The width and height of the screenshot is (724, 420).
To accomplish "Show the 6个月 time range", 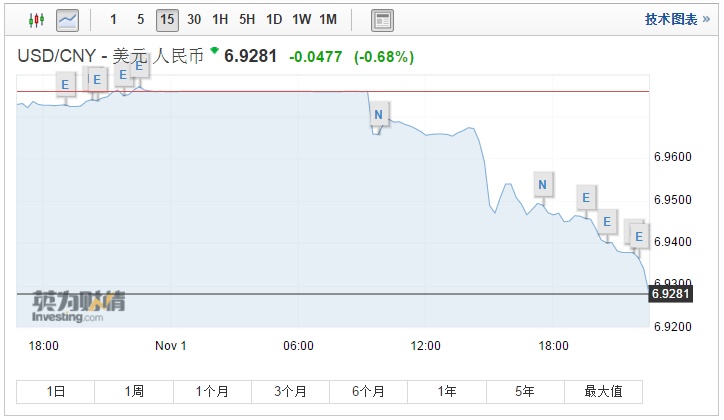I will pyautogui.click(x=368, y=391).
